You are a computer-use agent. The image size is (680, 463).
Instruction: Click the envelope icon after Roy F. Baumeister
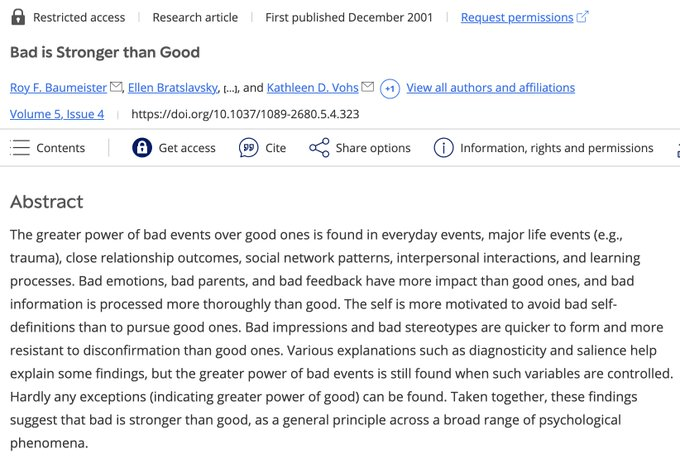[116, 88]
